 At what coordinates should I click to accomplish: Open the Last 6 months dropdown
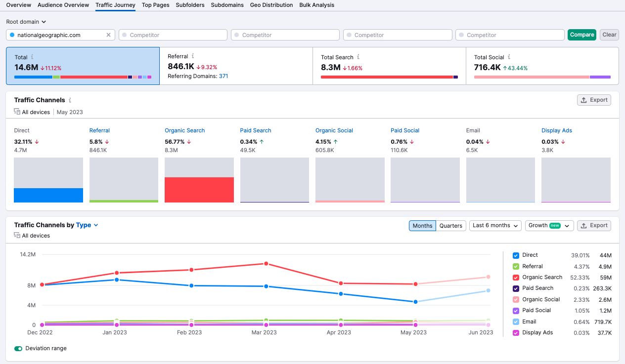click(x=495, y=225)
